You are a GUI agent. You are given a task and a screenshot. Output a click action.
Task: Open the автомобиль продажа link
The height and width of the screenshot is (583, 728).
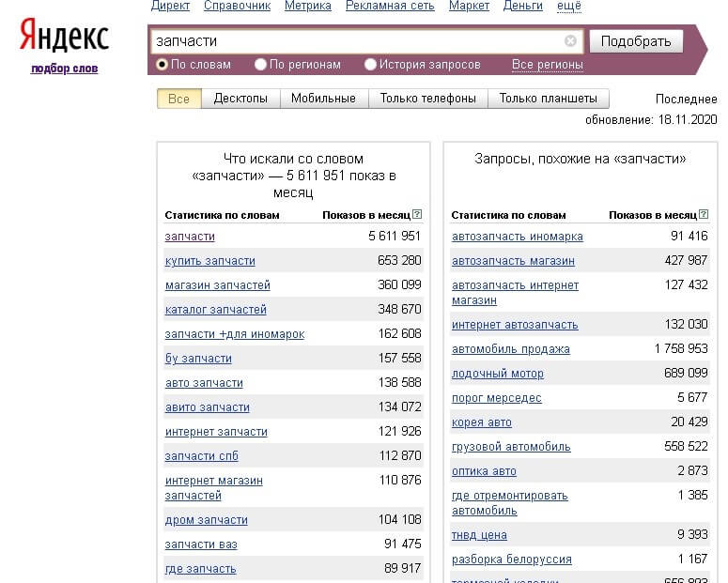(511, 349)
